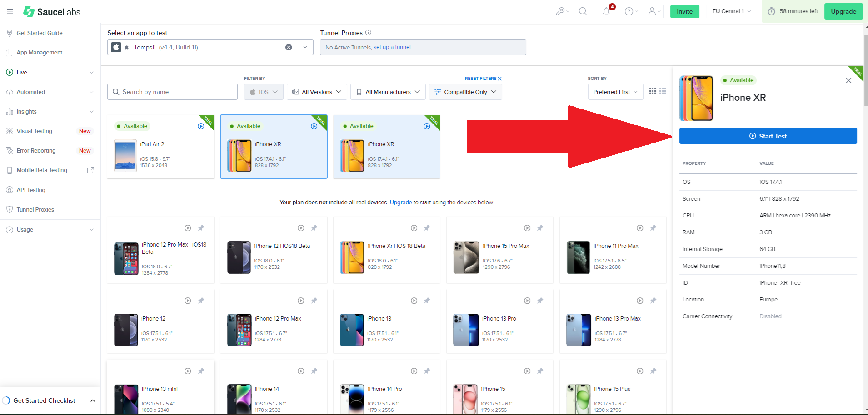868x415 pixels.
Task: Pin the iPhone 11 Pro Max device
Action: pos(653,228)
